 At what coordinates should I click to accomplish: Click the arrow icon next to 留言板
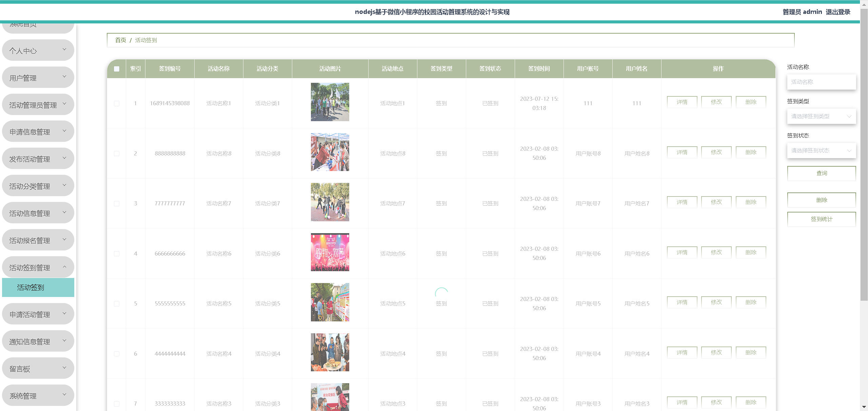coord(64,368)
